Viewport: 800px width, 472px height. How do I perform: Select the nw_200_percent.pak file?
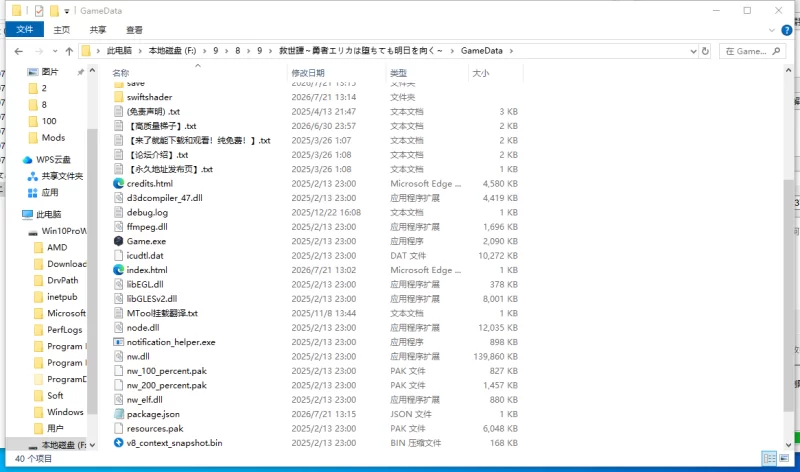[x=166, y=385]
